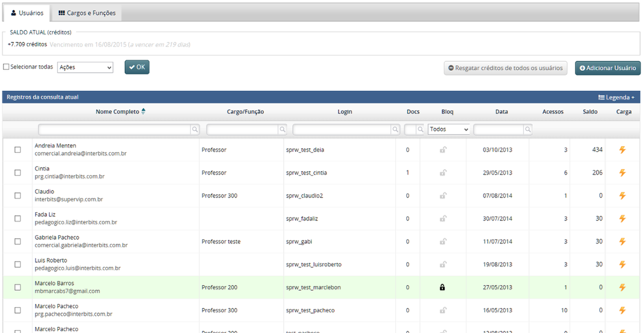Click the Cargo/Função filter input field
Screen dimensions: 644x333
pos(242,130)
